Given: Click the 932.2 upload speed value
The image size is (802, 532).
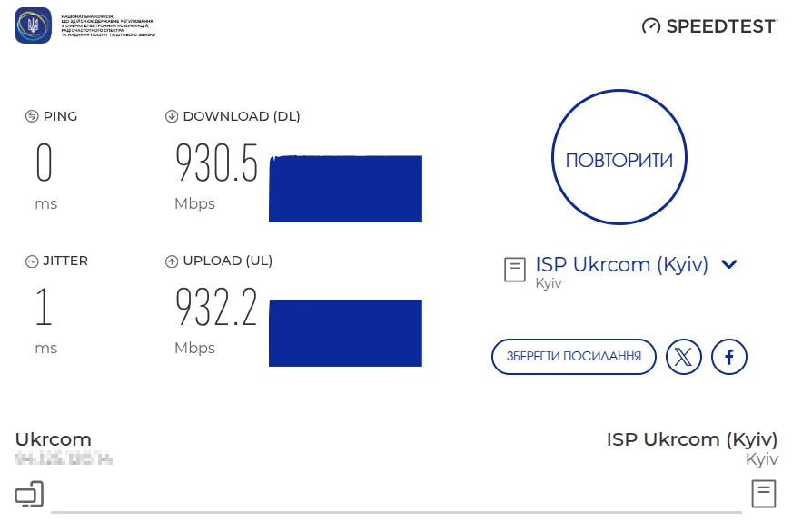Looking at the screenshot, I should (217, 309).
